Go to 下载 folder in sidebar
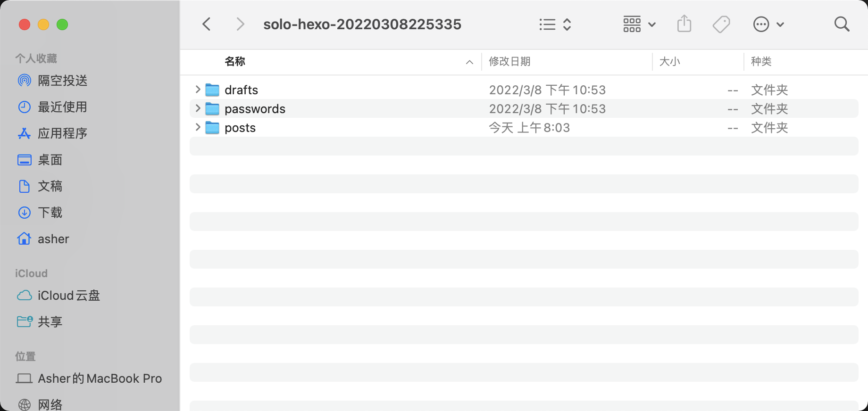This screenshot has width=868, height=411. click(x=50, y=213)
